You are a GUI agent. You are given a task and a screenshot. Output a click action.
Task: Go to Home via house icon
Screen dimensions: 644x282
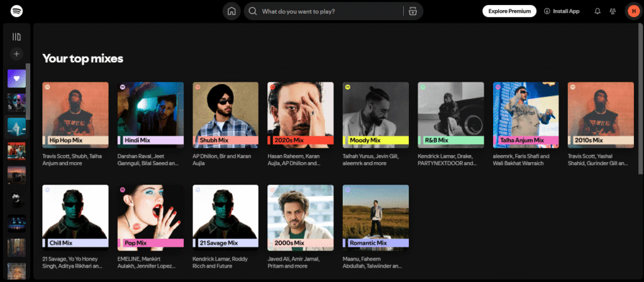pos(231,11)
